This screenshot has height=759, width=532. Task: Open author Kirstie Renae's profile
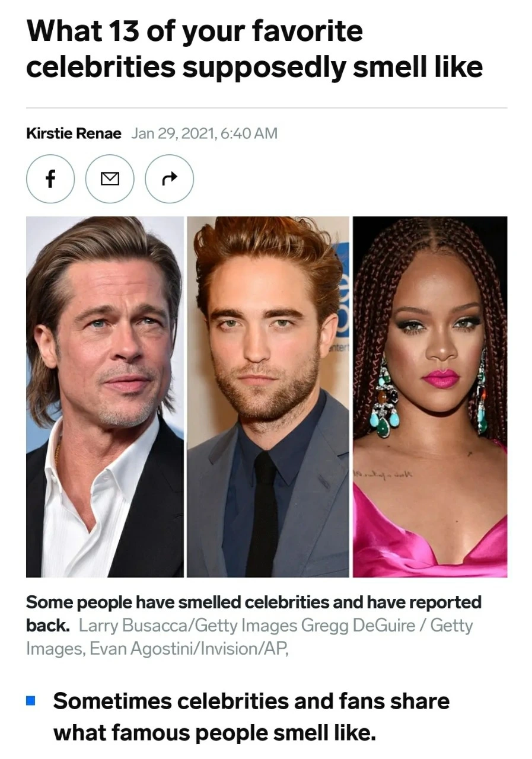pyautogui.click(x=74, y=133)
